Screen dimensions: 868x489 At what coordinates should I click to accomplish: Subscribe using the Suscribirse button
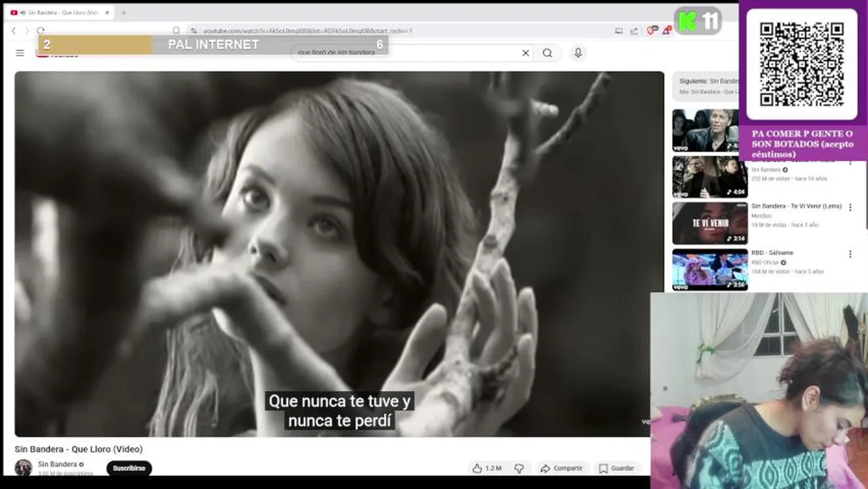pos(129,468)
